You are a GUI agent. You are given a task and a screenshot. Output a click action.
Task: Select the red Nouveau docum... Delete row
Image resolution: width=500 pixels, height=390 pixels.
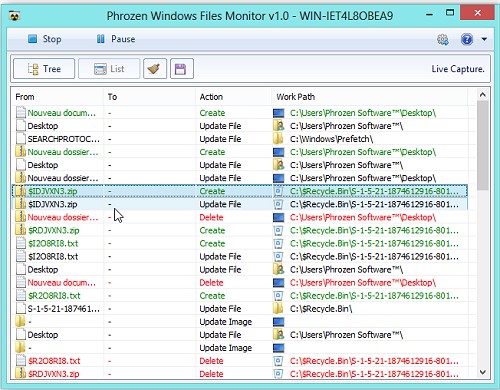[239, 283]
